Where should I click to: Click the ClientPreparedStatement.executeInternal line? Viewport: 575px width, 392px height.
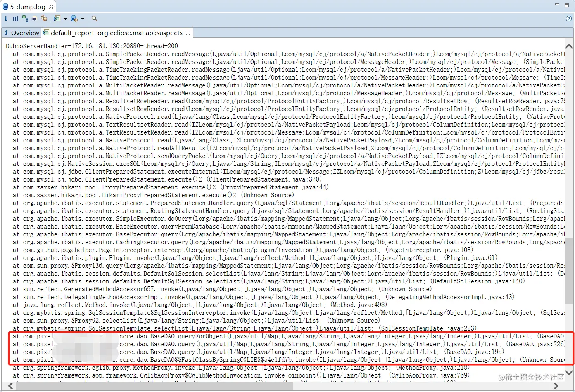coord(288,171)
